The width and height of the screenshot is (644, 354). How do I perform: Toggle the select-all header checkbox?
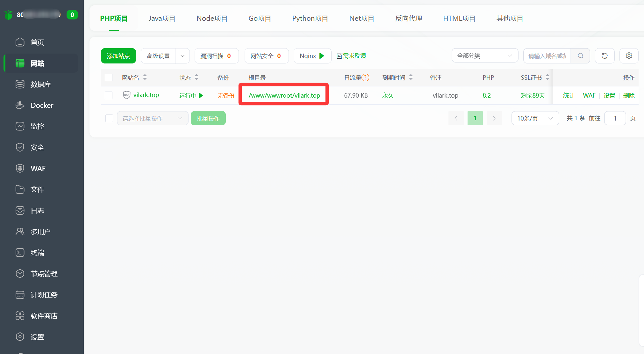pyautogui.click(x=109, y=77)
